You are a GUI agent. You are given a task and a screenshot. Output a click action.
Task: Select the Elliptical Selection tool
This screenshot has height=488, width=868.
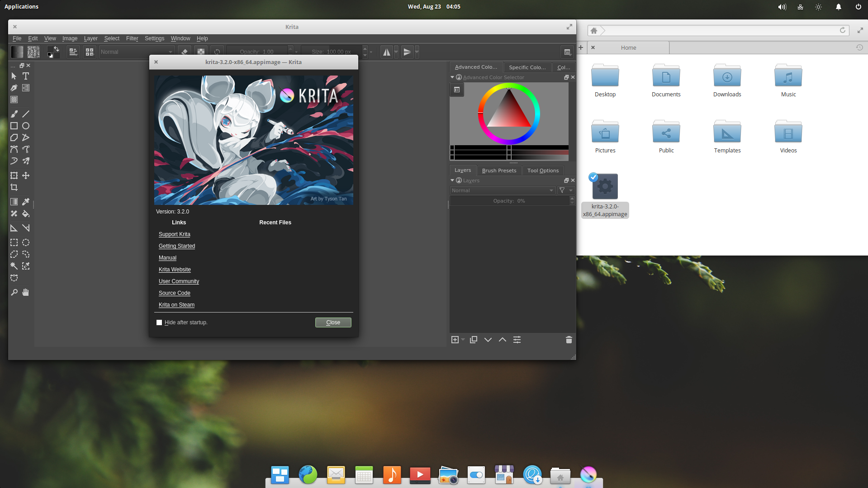click(x=26, y=242)
